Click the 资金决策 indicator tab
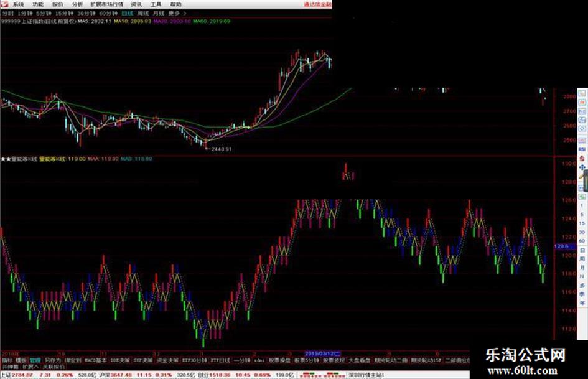The height and width of the screenshot is (379, 588). click(x=167, y=360)
